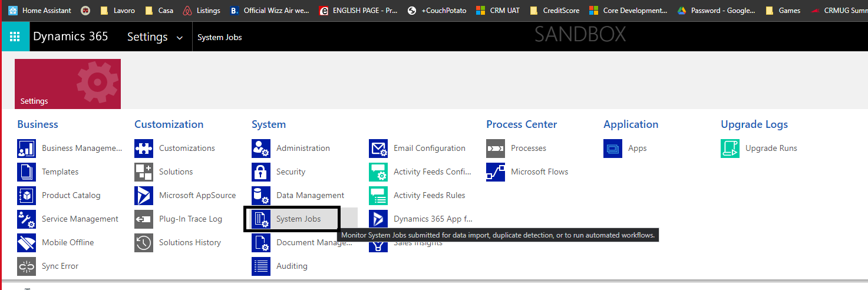The width and height of the screenshot is (868, 290).
Task: Click the Sync Error link text
Action: [60, 266]
